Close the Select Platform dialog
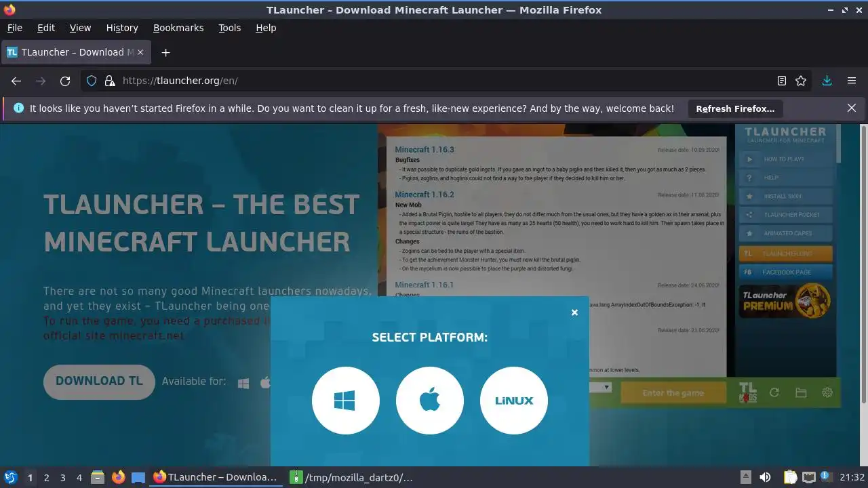 574,312
